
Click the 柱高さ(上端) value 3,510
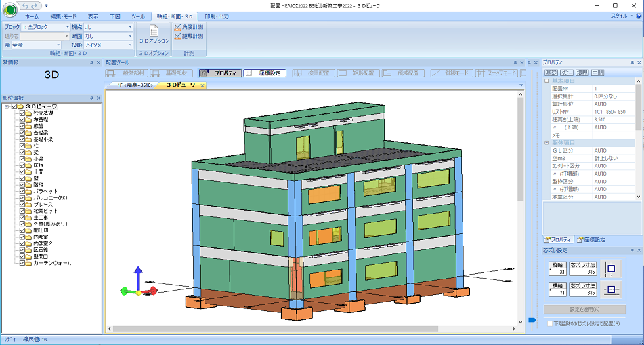coord(614,120)
